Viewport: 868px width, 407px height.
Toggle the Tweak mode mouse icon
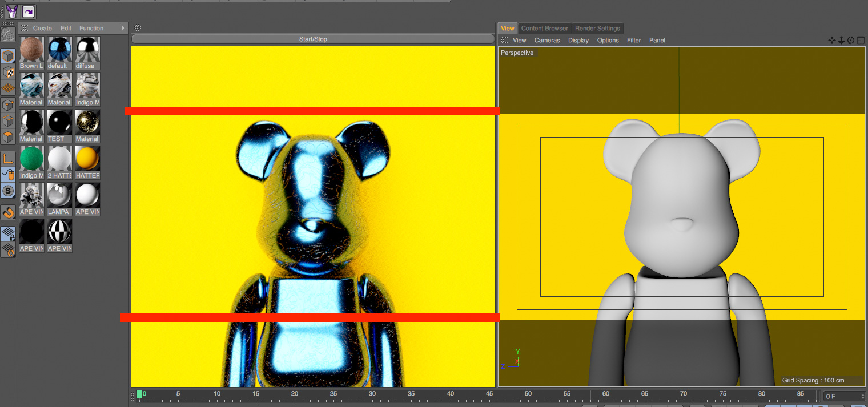(8, 175)
